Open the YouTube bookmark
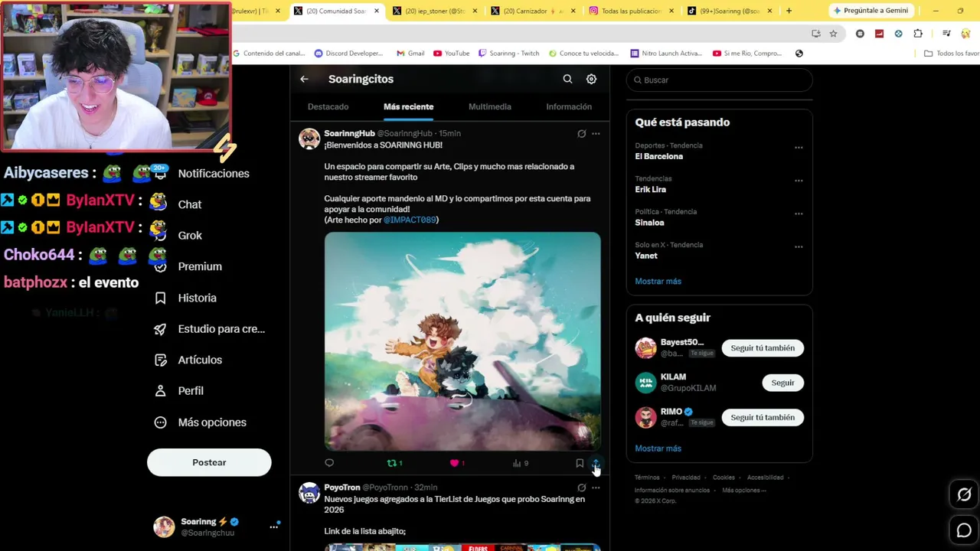 [x=452, y=54]
